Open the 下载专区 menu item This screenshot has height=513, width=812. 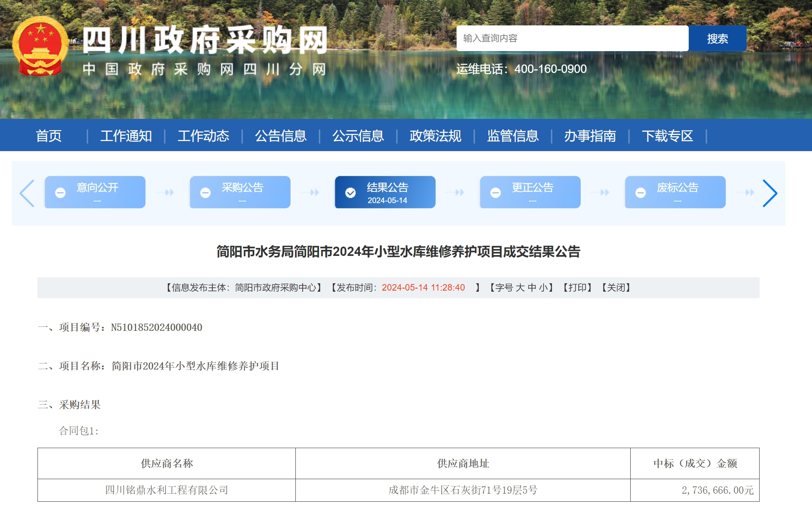pos(667,136)
